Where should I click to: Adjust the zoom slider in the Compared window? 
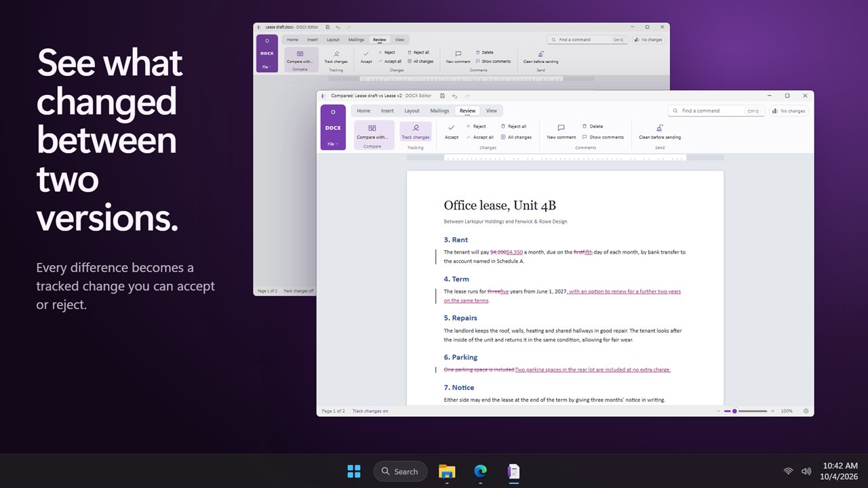point(746,411)
